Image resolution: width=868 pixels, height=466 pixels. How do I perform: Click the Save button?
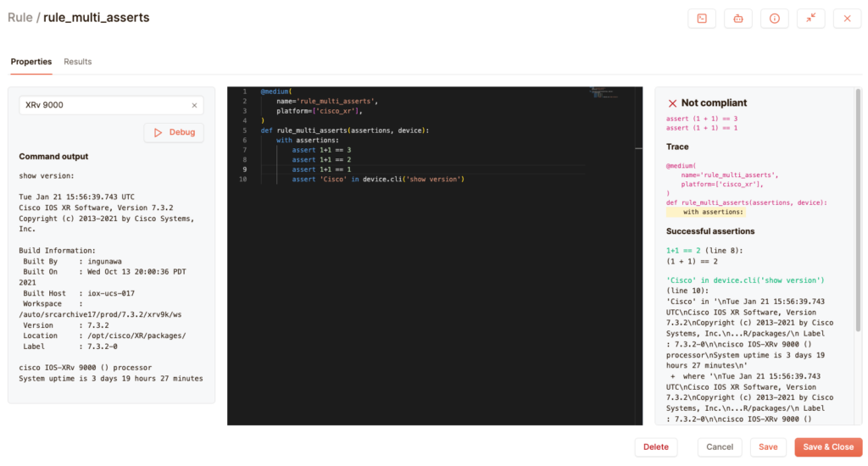767,447
